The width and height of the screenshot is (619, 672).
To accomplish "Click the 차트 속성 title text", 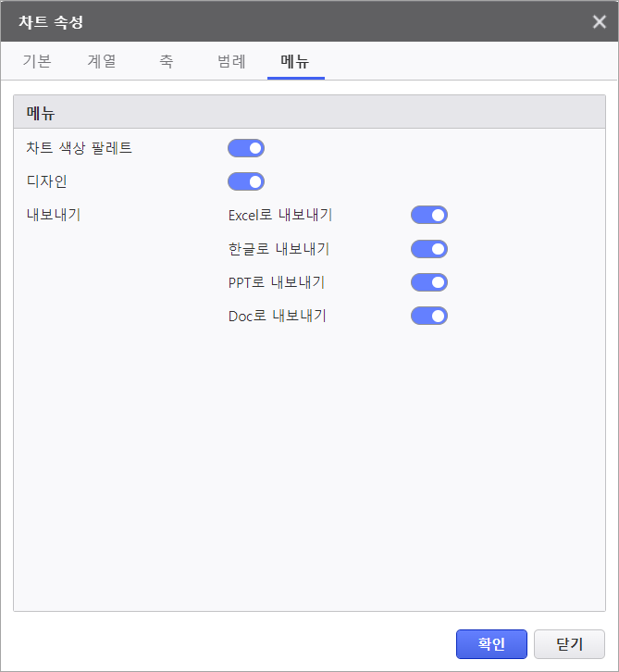I will point(56,21).
